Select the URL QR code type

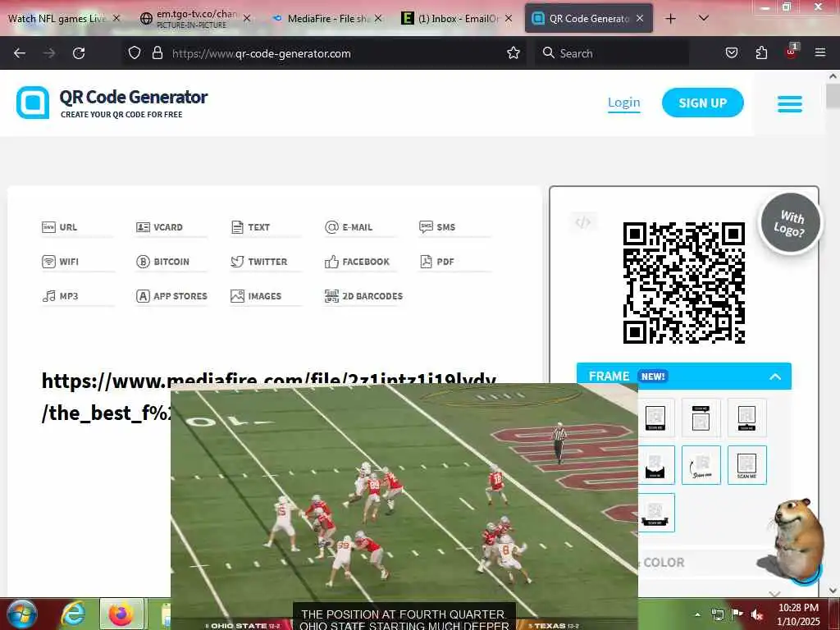(x=59, y=227)
